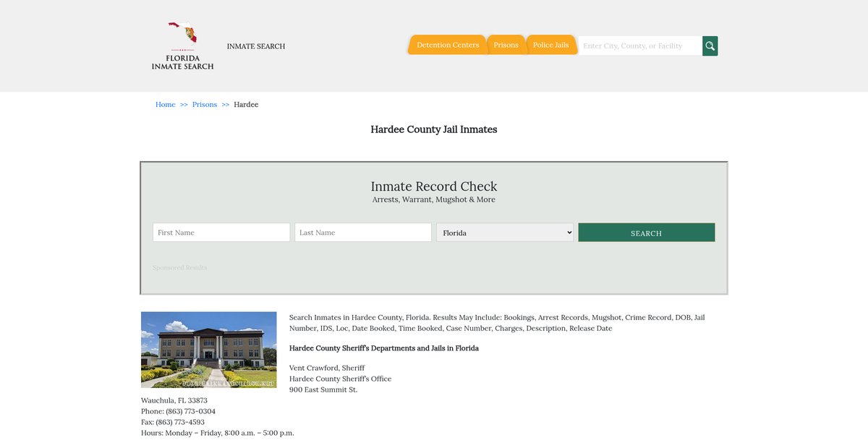Click the Vent Crawford, Sheriff text
Screen dimensions: 868x448
327,368
